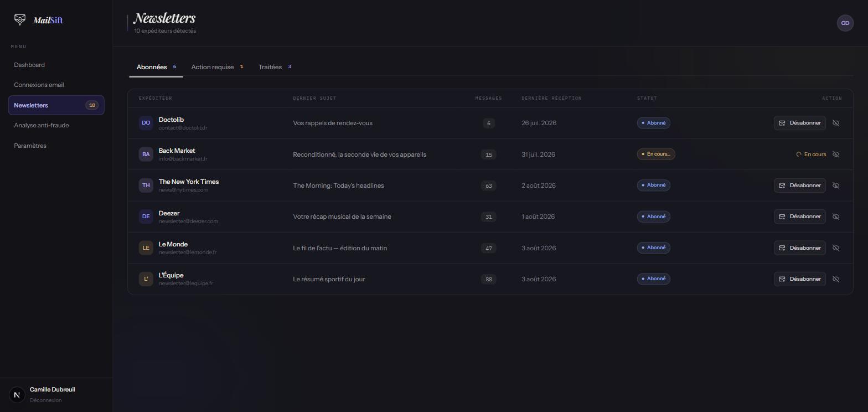Unsubscribe from Le Monde with Désabonner
Screen dimensions: 868x412
[x=799, y=248]
